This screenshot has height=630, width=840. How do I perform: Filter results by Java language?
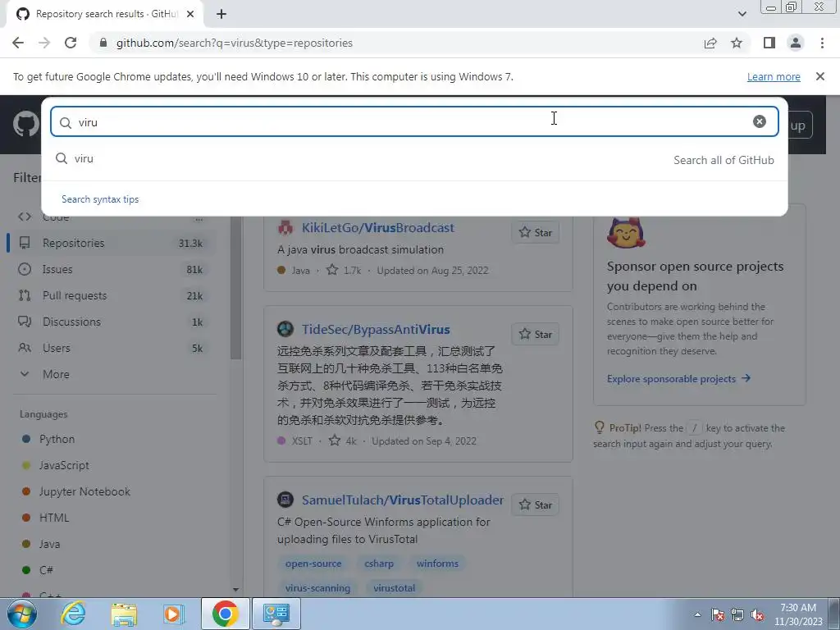49,545
